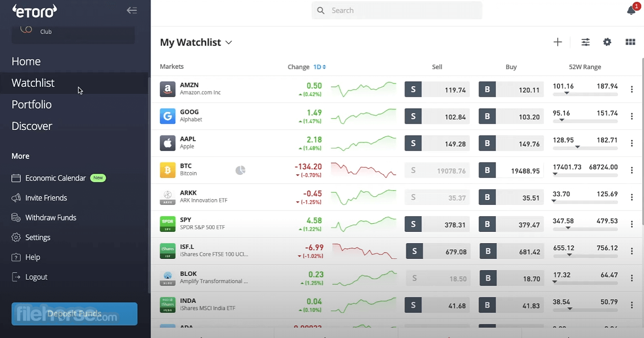
Task: Open Discover from the sidebar
Action: coord(32,126)
